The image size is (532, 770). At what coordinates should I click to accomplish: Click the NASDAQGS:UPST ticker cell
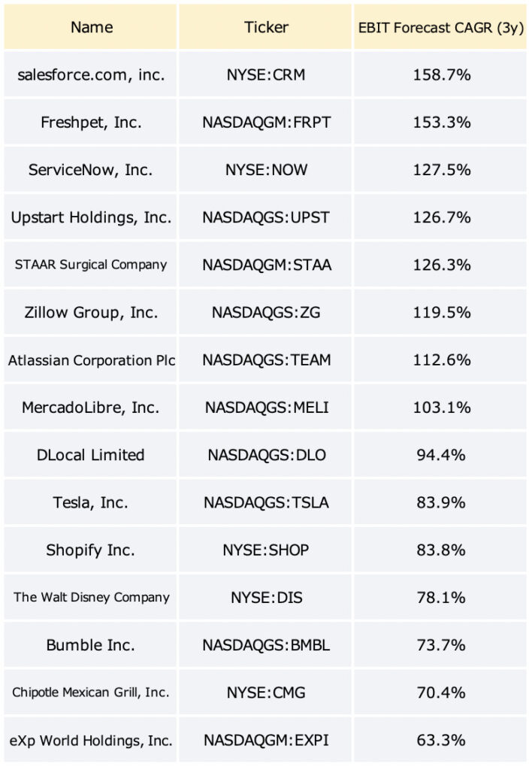point(265,217)
